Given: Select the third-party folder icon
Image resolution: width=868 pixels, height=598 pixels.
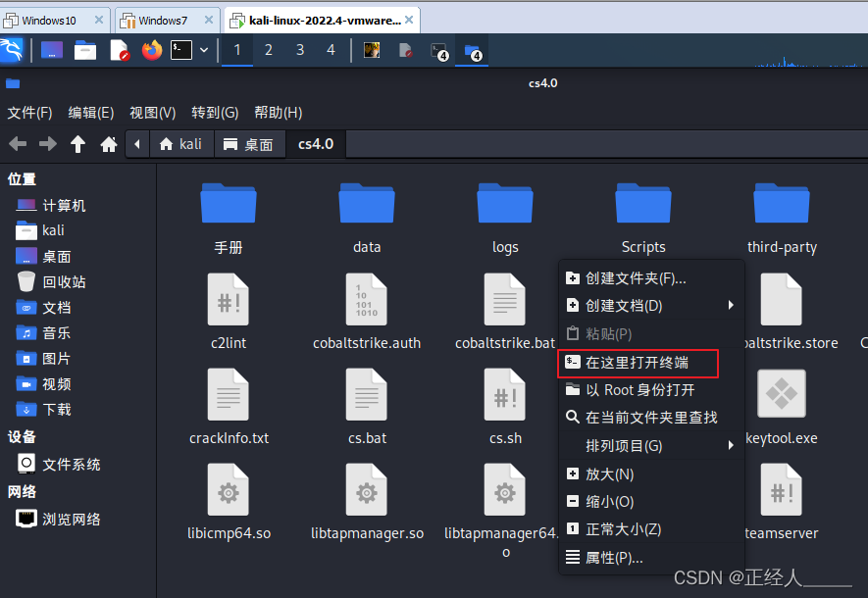Looking at the screenshot, I should click(x=782, y=204).
